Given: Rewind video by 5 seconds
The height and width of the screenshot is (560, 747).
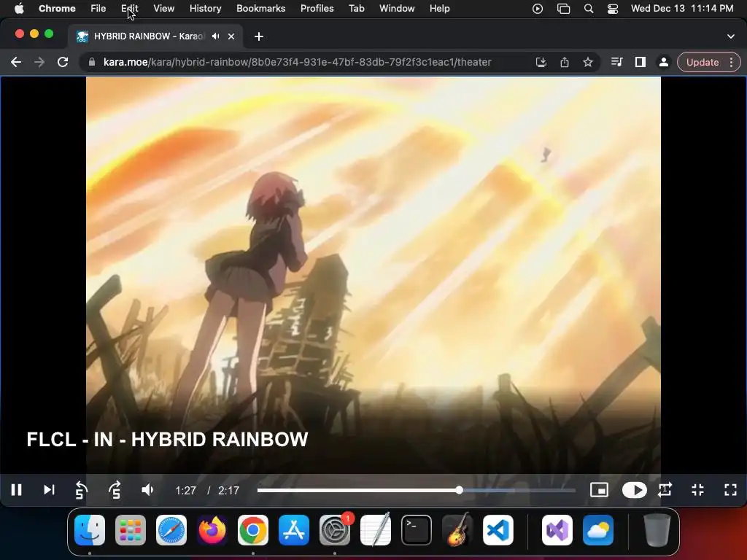Looking at the screenshot, I should pos(81,490).
